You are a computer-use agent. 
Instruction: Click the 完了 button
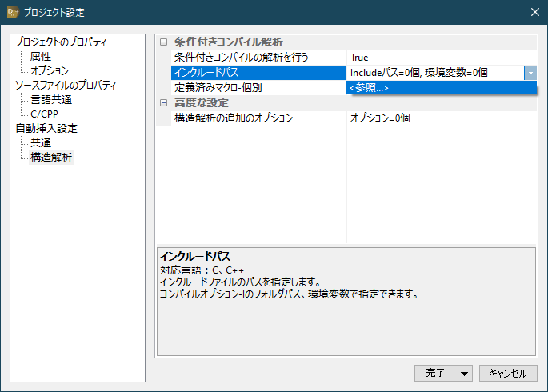pyautogui.click(x=434, y=373)
